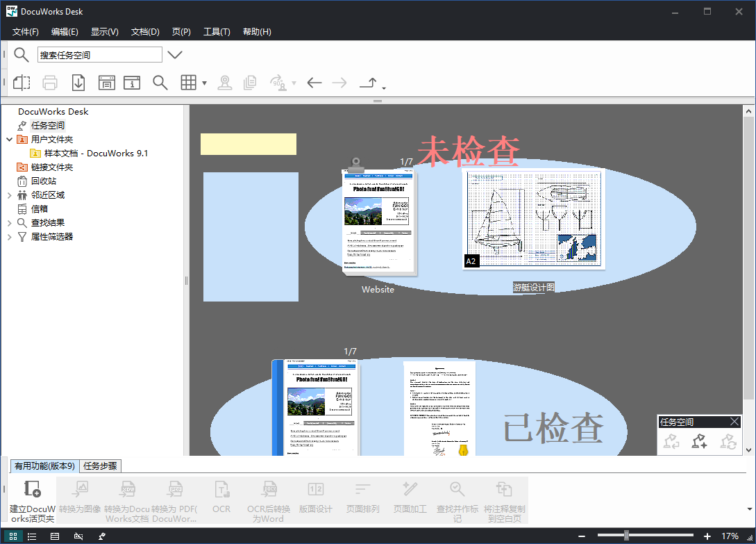
Task: Click the zoom slider handle
Action: pyautogui.click(x=626, y=536)
